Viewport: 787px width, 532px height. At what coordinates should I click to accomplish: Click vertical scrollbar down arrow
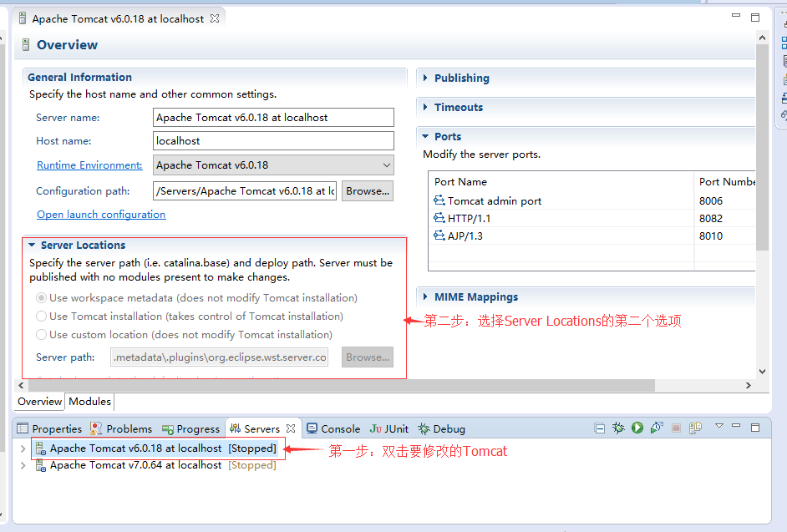pos(762,372)
